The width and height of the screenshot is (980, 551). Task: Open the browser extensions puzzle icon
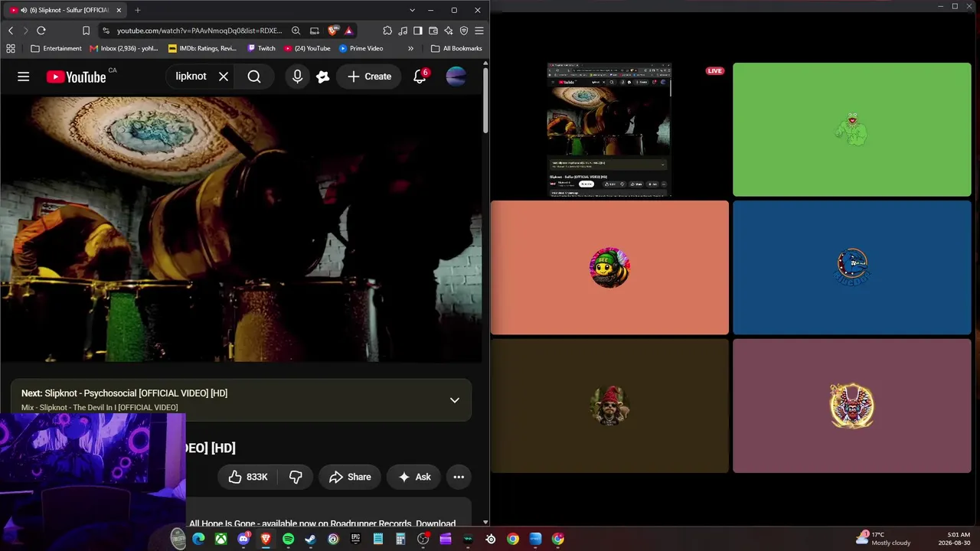coord(387,31)
